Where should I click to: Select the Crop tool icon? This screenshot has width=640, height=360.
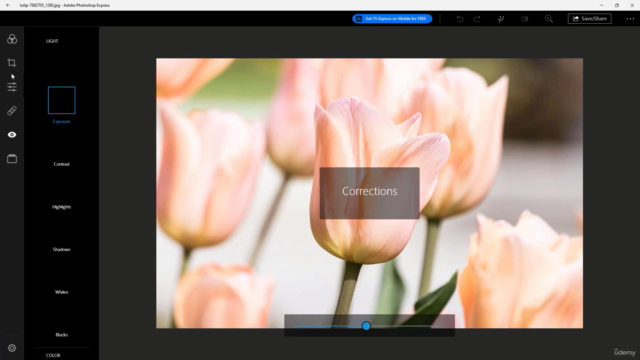(12, 62)
